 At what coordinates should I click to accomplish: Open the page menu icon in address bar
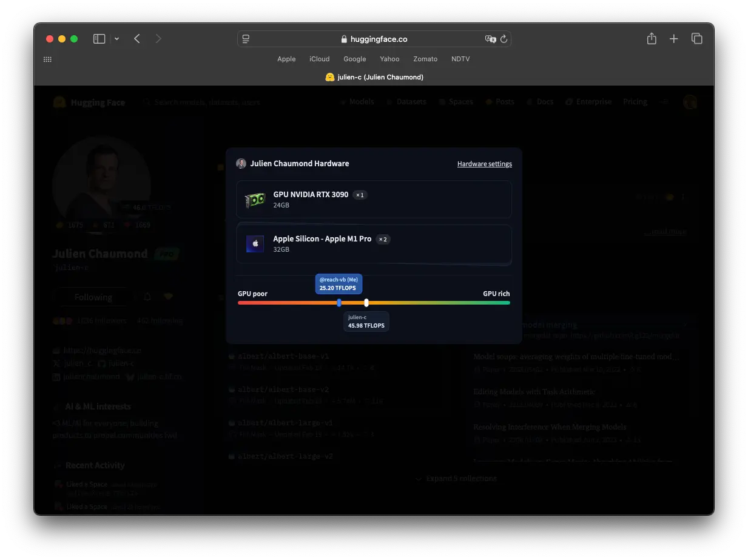[x=246, y=39]
